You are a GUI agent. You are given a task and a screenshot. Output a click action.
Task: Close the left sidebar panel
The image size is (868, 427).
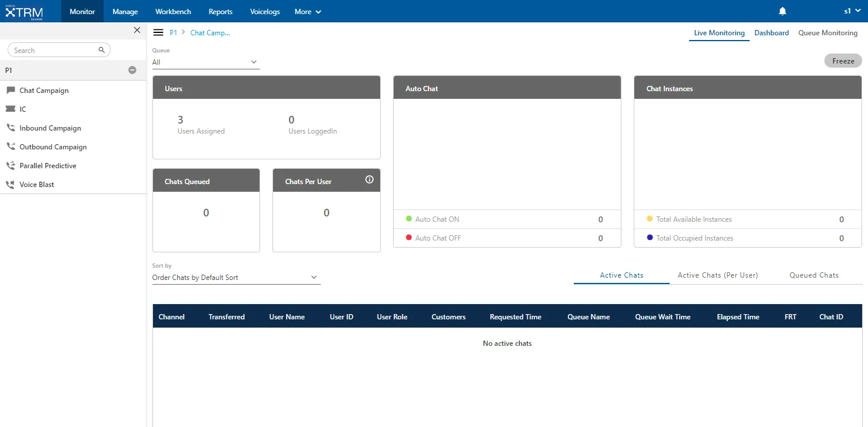pos(137,30)
